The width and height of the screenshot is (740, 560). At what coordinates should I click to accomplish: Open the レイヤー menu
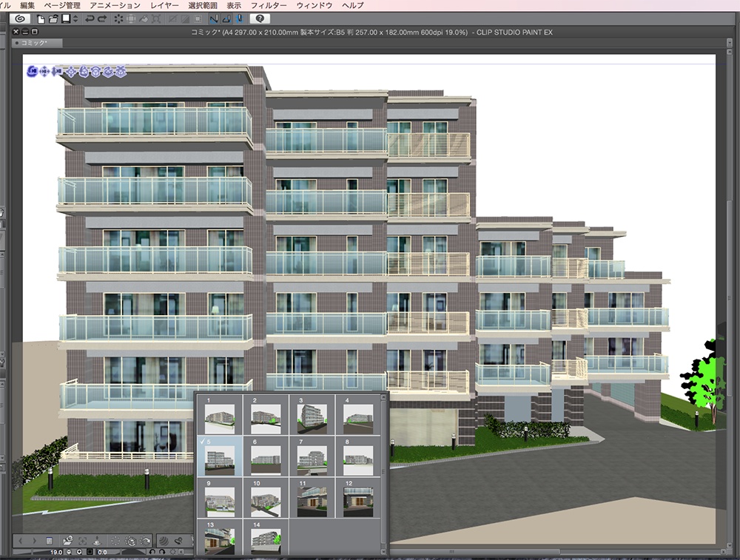coord(164,5)
